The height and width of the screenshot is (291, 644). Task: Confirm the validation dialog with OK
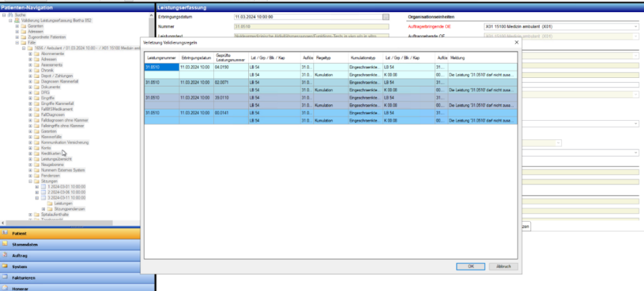[471, 266]
